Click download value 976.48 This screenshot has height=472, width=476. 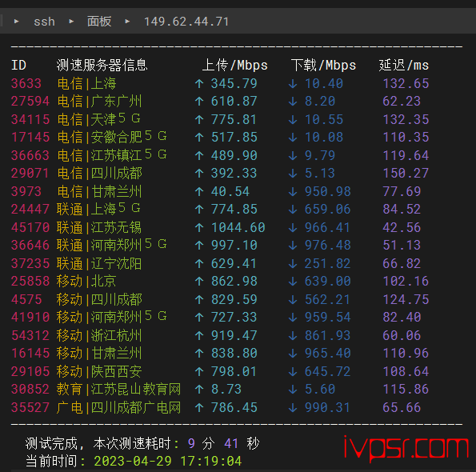point(328,245)
